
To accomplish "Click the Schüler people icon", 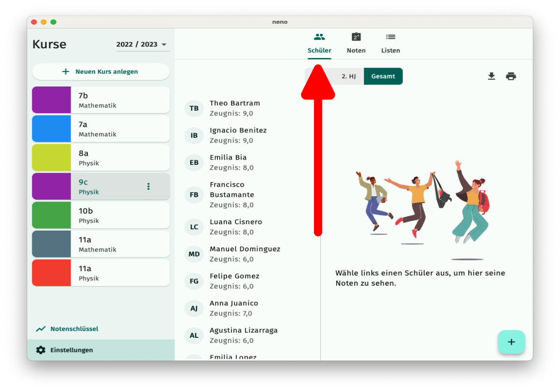I will pos(319,37).
